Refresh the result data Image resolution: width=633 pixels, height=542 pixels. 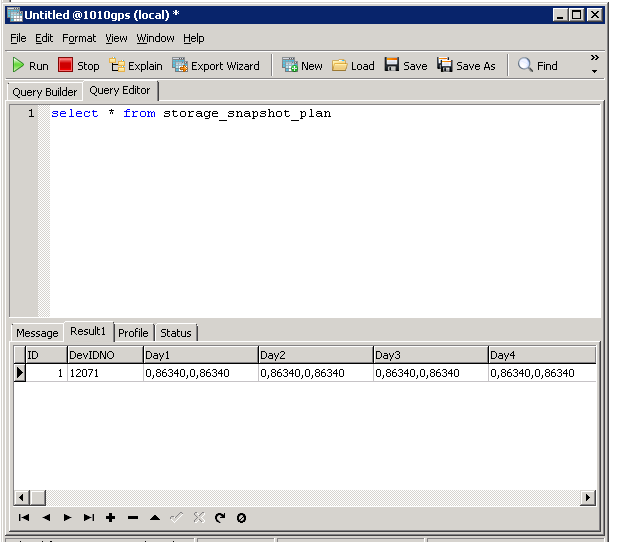220,517
